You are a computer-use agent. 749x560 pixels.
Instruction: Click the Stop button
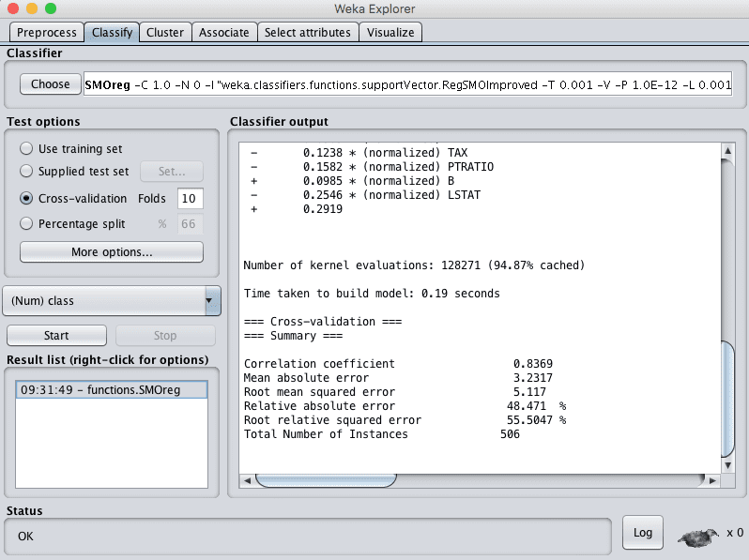tap(165, 335)
